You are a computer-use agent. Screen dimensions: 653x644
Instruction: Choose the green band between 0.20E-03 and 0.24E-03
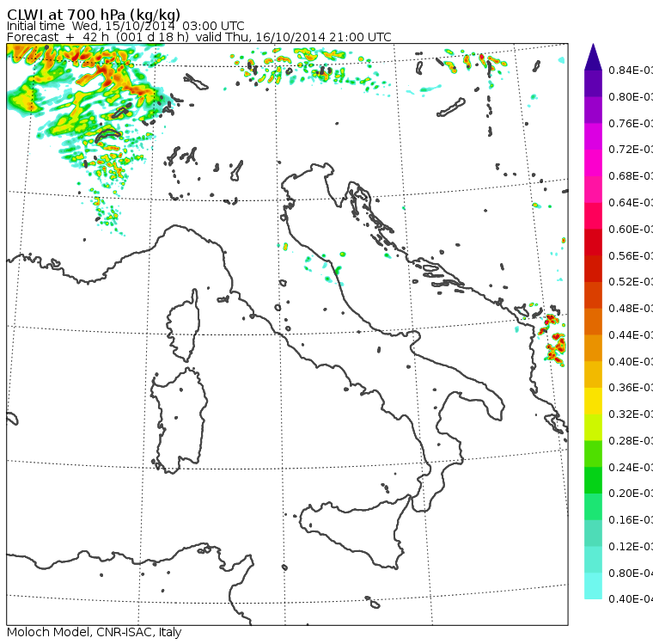[x=593, y=480]
